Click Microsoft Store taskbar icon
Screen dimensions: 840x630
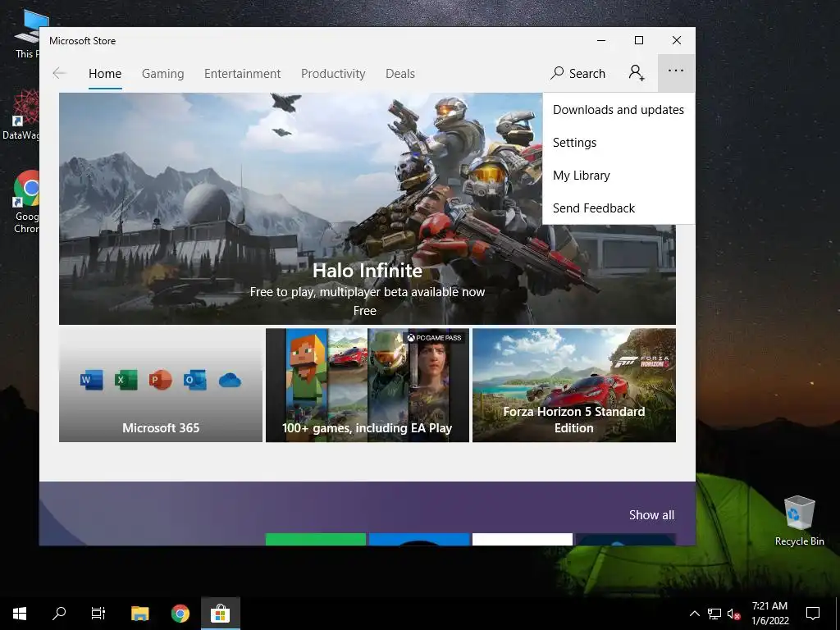[x=220, y=614]
